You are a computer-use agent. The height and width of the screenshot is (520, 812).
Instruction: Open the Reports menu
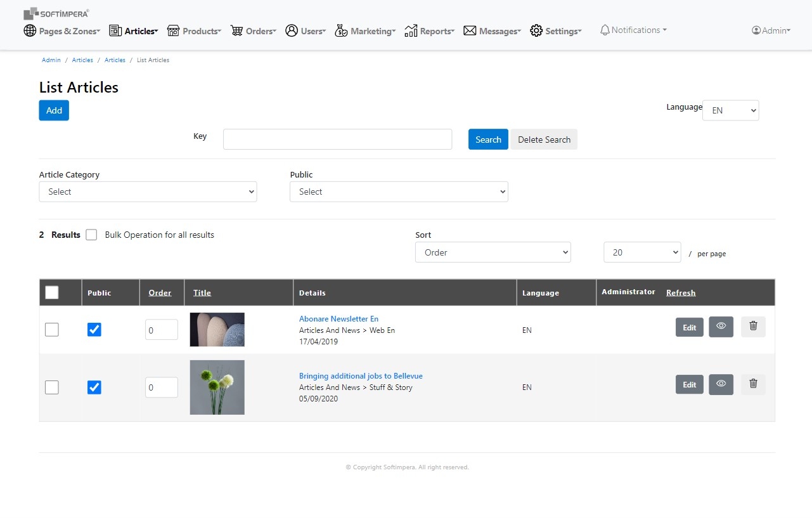(430, 30)
